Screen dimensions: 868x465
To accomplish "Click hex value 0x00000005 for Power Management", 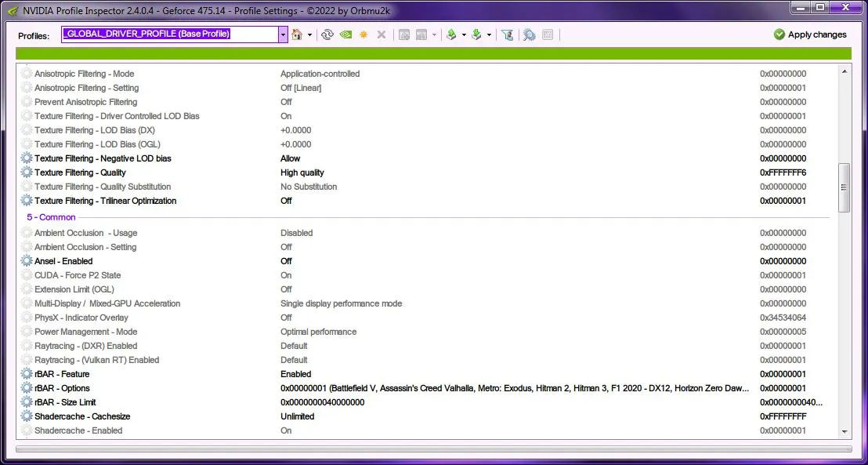I will [x=783, y=332].
